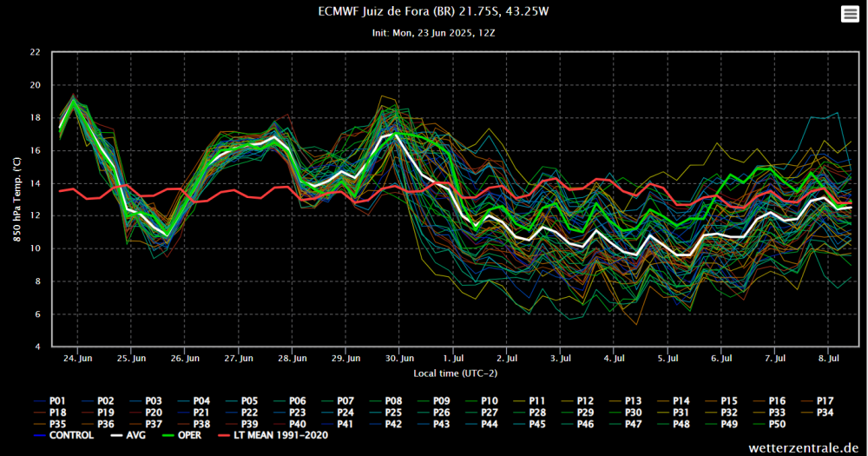Screen dimensions: 868x456
Task: Click the 30. Jun x-axis date label
Action: pyautogui.click(x=399, y=357)
